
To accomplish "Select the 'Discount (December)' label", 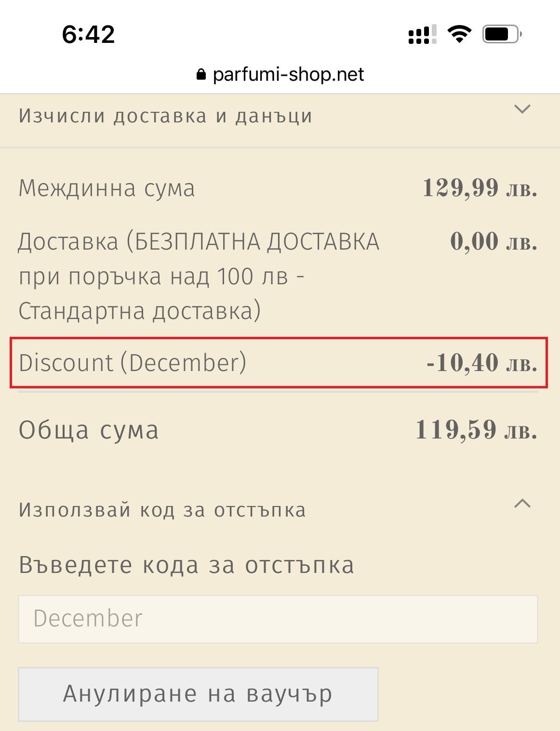I will tap(133, 363).
